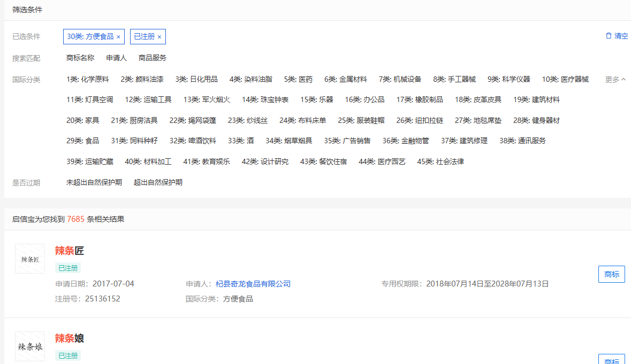Select 申请人 search match option
This screenshot has width=631, height=364.
tap(116, 58)
